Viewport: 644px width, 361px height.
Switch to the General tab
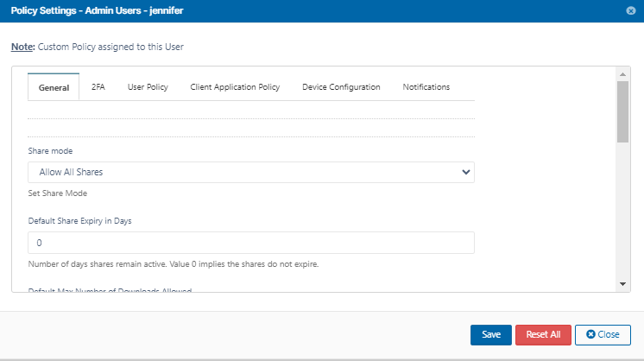(54, 87)
